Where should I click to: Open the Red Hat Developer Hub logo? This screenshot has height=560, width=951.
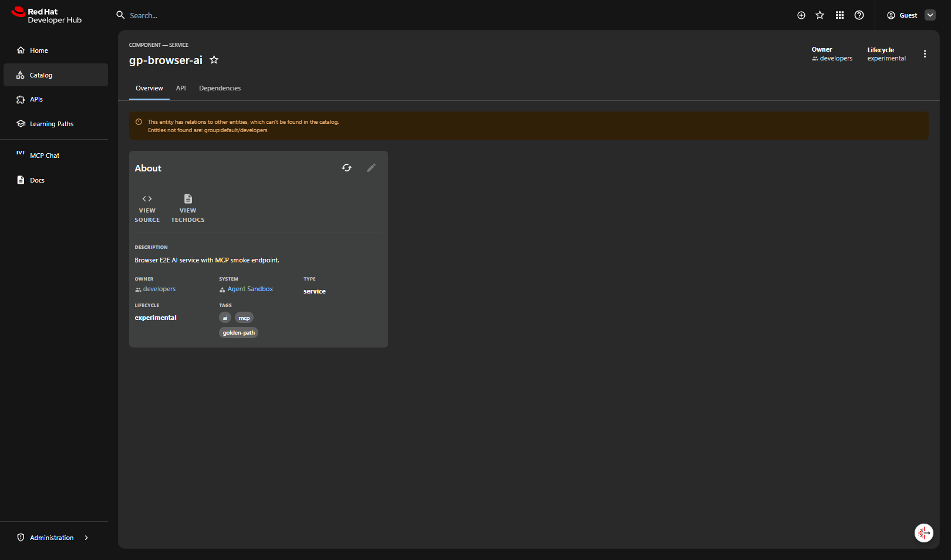(x=47, y=16)
